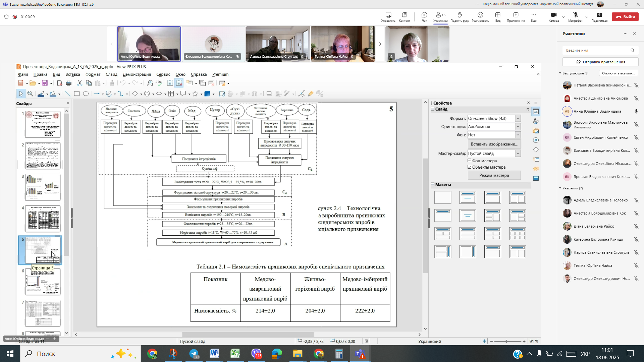The width and height of the screenshot is (644, 362).
Task: Select the Rectangle drawing tool
Action: [76, 94]
